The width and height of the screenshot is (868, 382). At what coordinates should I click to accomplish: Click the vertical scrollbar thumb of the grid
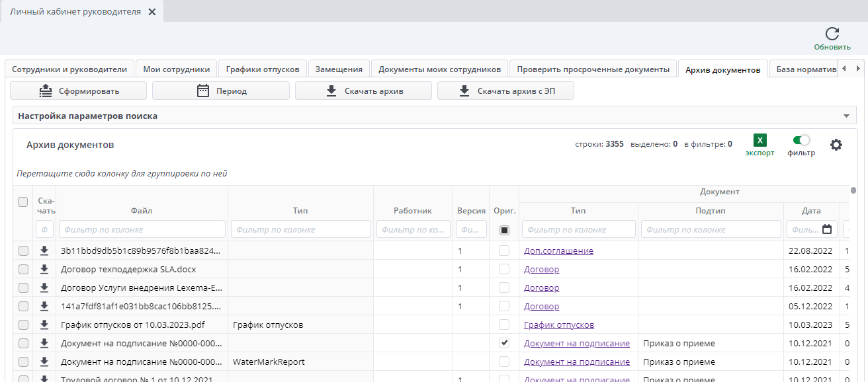[853, 192]
